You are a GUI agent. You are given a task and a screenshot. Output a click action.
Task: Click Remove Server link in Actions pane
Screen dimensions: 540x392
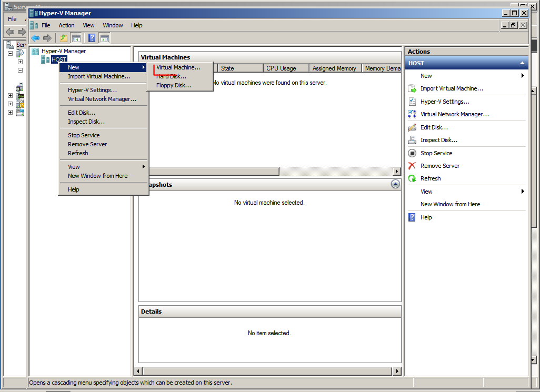pos(440,166)
